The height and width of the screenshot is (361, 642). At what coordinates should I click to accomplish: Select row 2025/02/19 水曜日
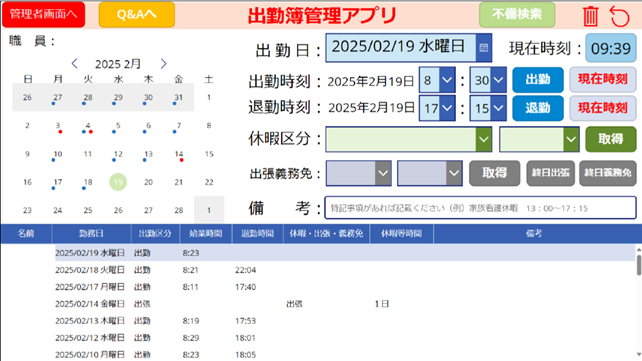[345, 253]
